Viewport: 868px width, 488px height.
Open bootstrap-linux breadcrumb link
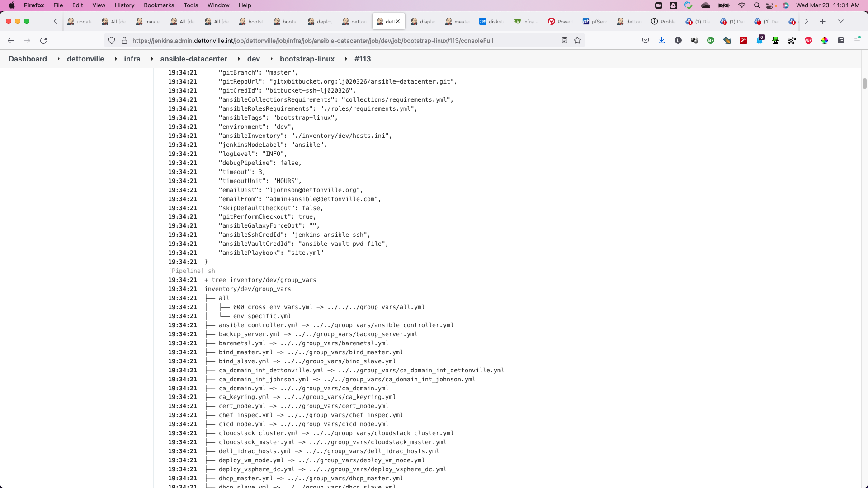(x=307, y=59)
